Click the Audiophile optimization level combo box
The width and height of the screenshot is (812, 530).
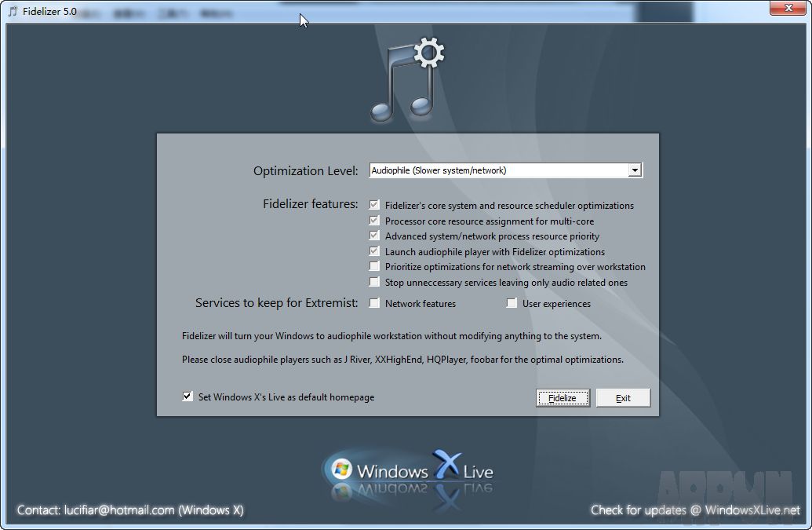tap(505, 170)
